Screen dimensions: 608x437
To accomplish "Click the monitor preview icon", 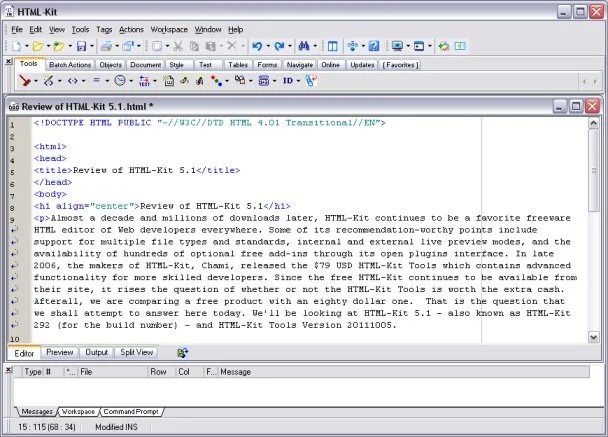I will (x=397, y=46).
